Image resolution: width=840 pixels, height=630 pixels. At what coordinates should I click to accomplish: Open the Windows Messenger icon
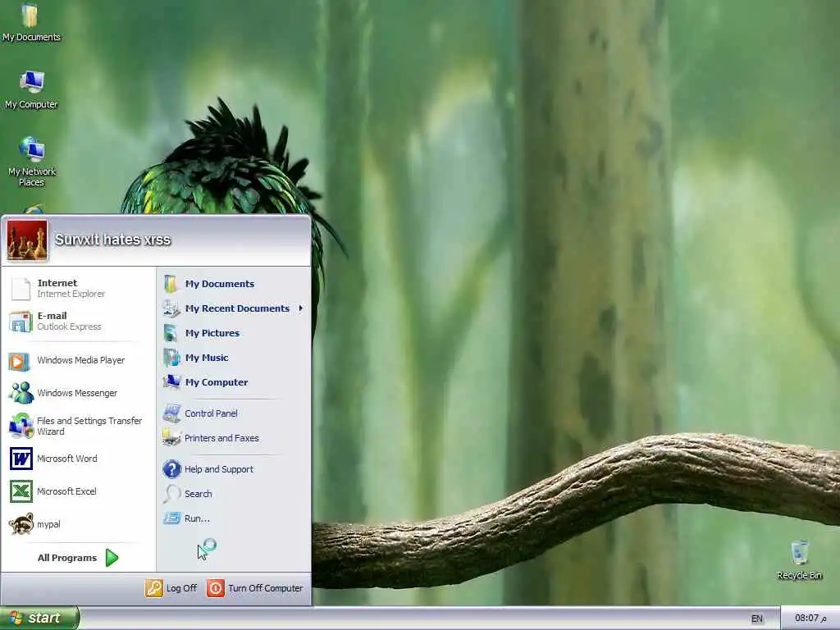pyautogui.click(x=21, y=393)
